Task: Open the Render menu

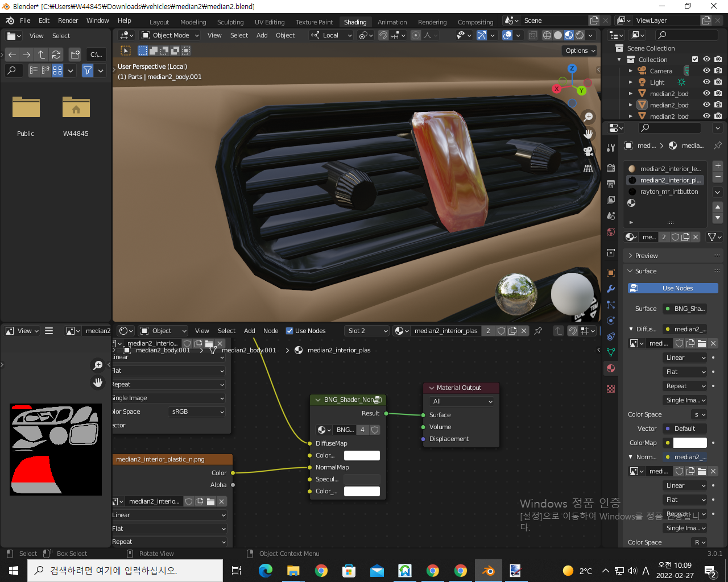Action: (x=68, y=20)
